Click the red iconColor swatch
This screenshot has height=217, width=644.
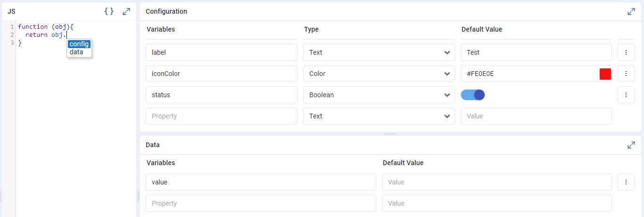[x=605, y=74]
